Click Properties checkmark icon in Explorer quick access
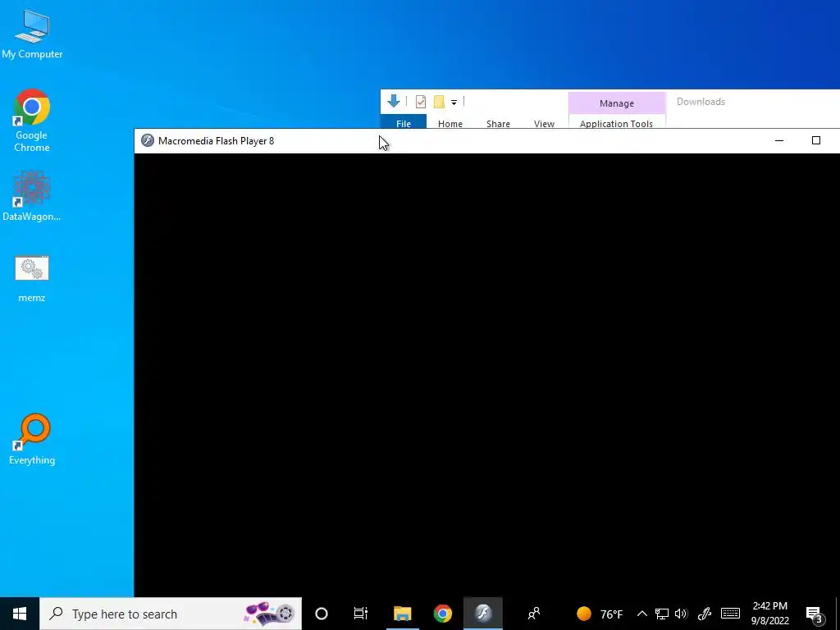 [x=421, y=101]
